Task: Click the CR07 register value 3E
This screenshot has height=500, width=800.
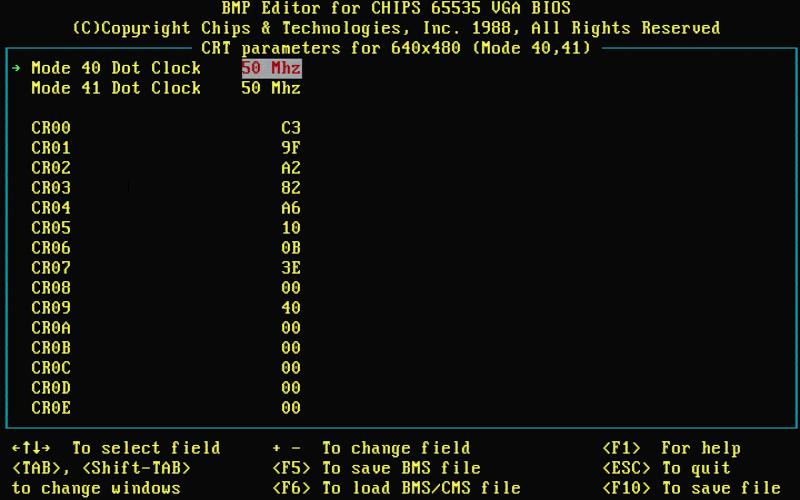Action: 291,268
